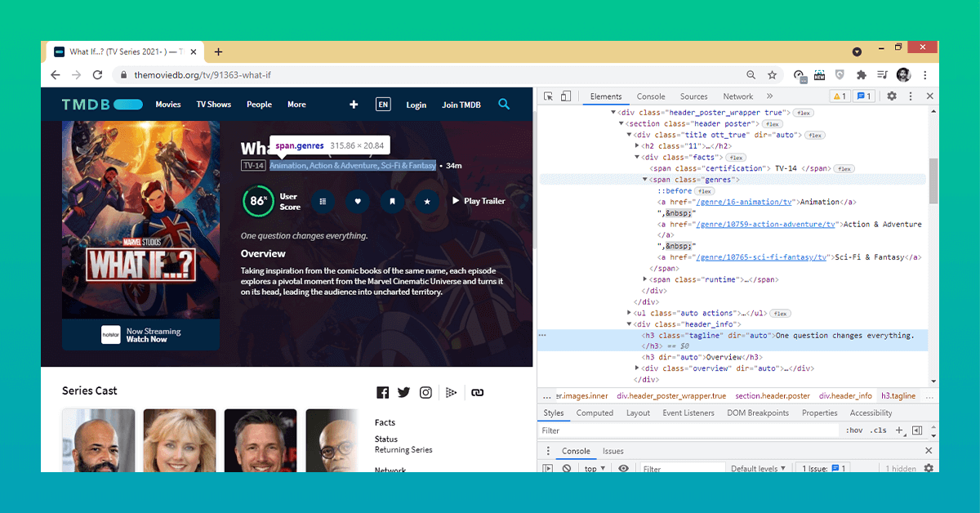The height and width of the screenshot is (513, 980).
Task: Open DevTools settings gear icon
Action: tap(892, 96)
